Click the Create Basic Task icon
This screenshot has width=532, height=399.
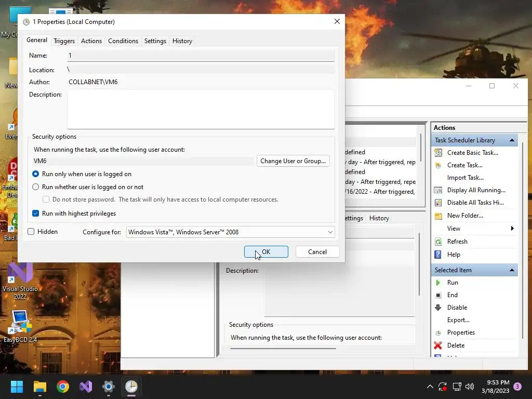438,153
